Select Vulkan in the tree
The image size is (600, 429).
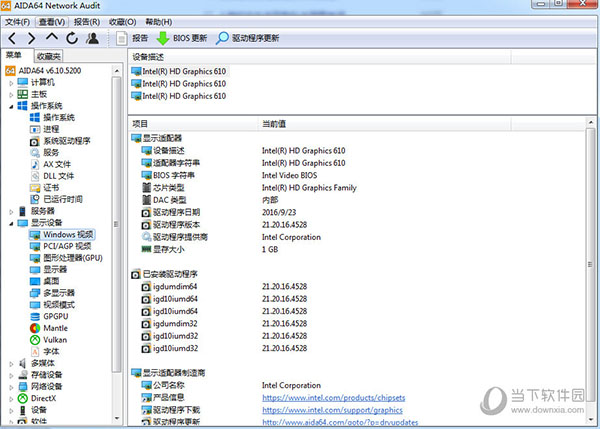point(49,340)
